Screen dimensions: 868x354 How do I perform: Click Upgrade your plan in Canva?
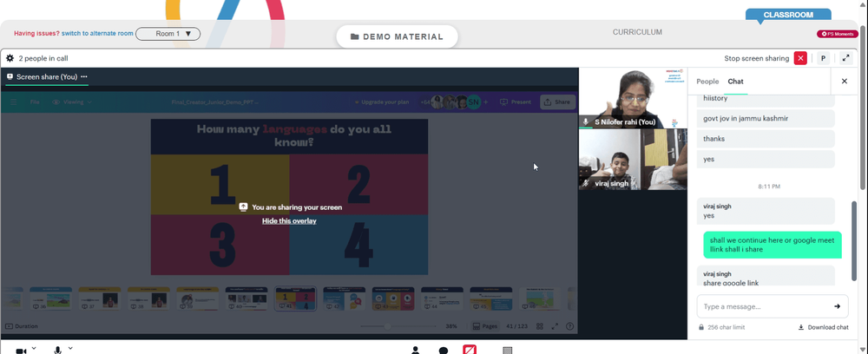tap(381, 102)
